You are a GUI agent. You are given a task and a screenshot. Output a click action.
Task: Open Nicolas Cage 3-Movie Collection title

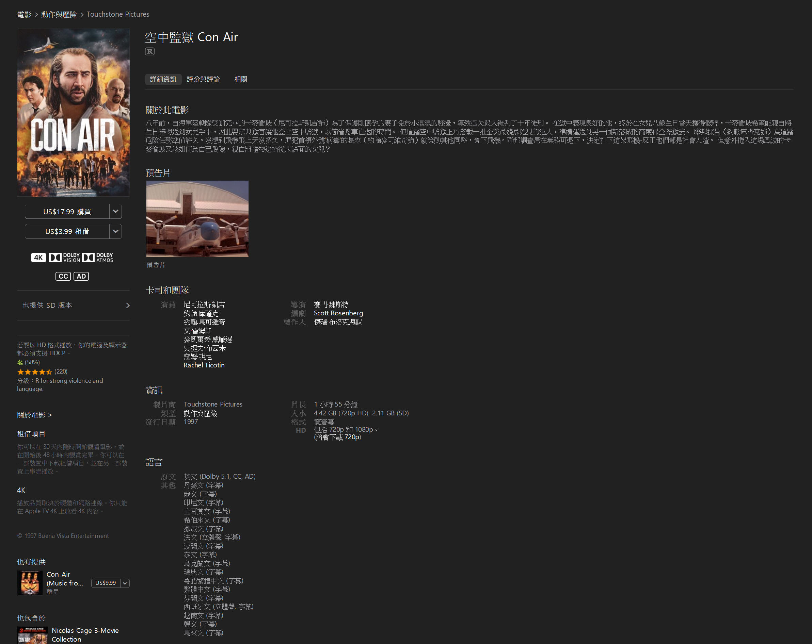85,635
